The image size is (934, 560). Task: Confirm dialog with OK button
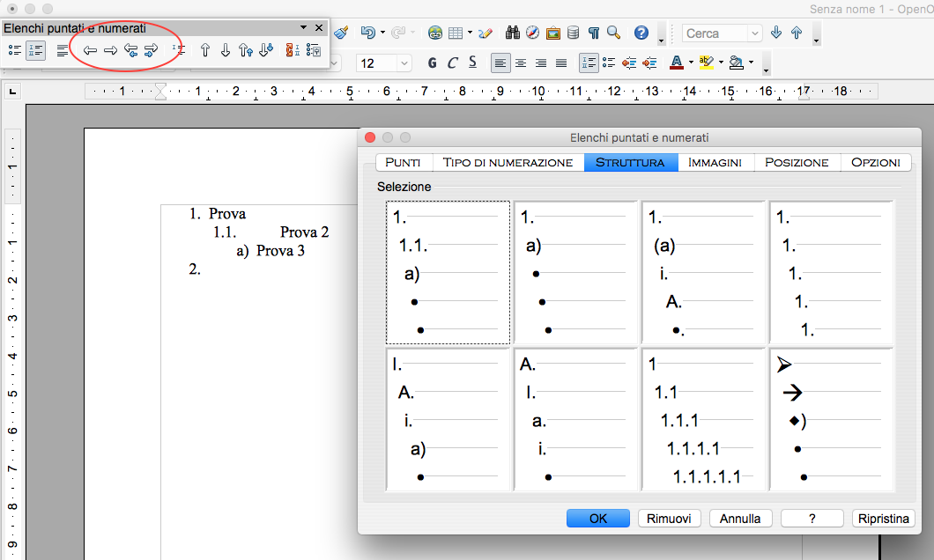[x=598, y=519]
